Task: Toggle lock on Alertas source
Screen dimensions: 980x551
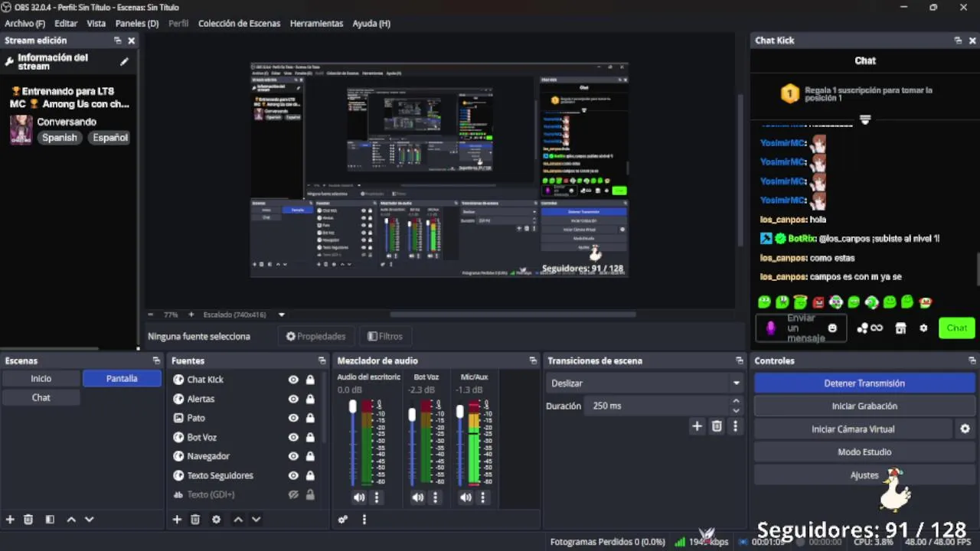Action: [310, 399]
